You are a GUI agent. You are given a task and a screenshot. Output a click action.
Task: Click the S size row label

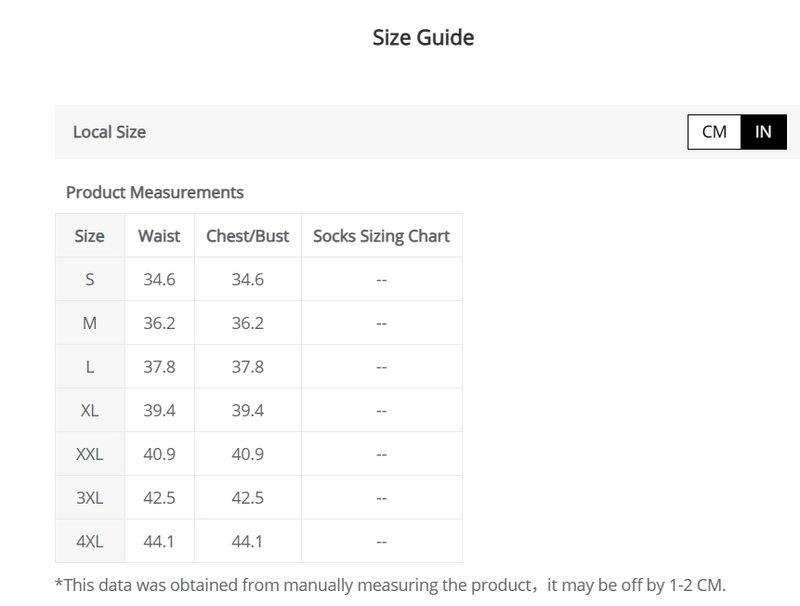tap(90, 280)
